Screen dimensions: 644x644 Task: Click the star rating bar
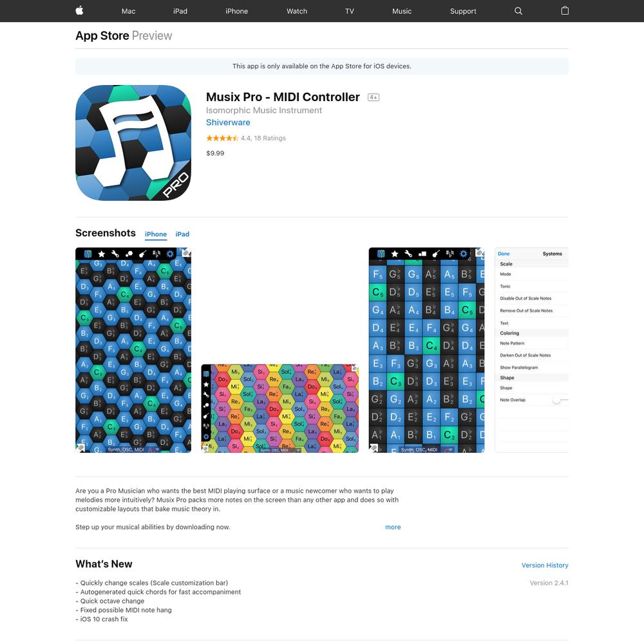click(222, 138)
